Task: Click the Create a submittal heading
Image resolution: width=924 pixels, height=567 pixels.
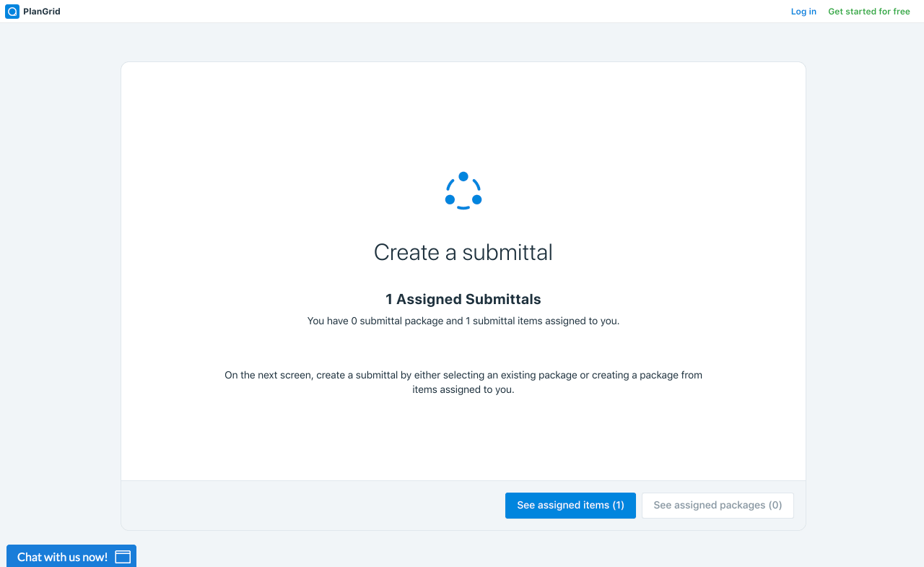Action: pyautogui.click(x=463, y=252)
